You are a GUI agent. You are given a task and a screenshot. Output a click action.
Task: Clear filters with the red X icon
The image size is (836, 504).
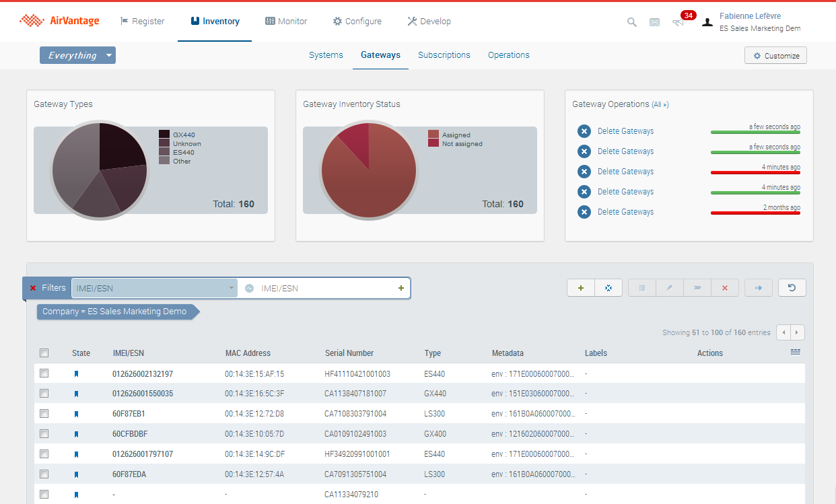(33, 288)
